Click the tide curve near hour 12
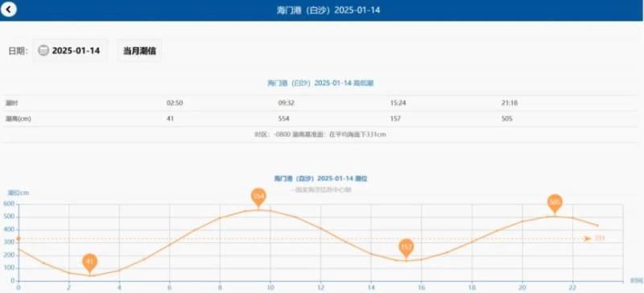Image resolution: width=644 pixels, height=293 pixels. pos(320,229)
